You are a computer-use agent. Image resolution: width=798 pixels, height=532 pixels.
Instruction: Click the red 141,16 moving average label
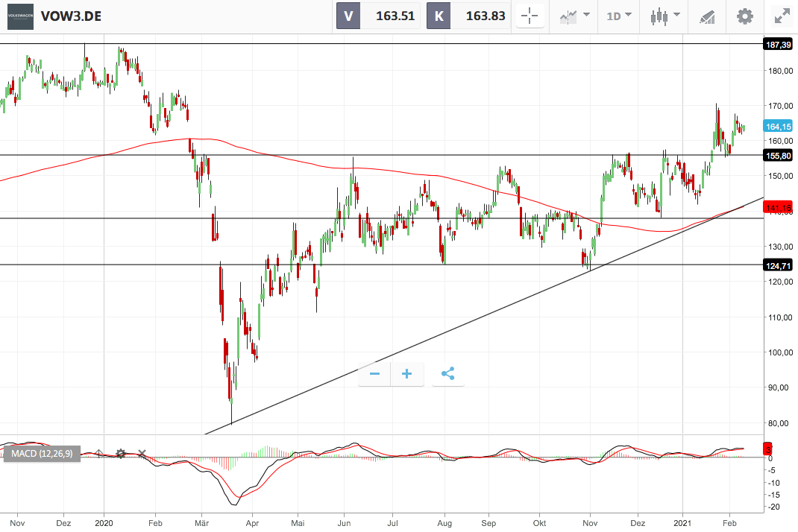tap(778, 208)
